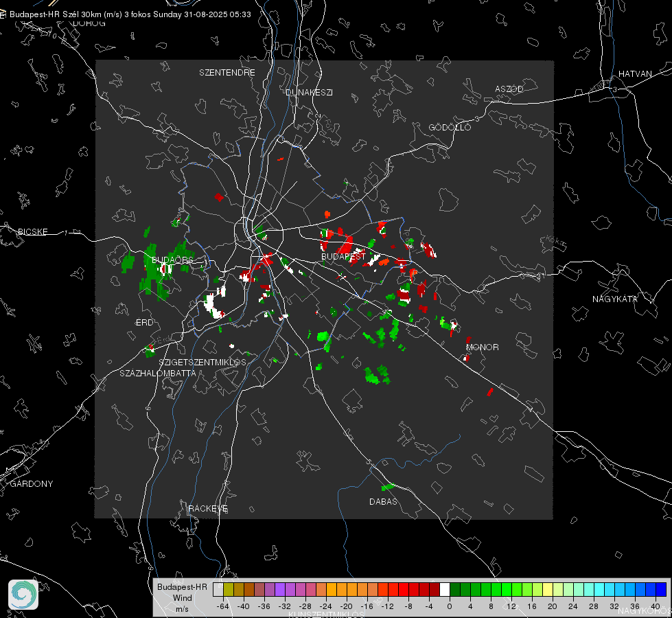Screen dimensions: 672x618
Task: Click the 0 value label in the legend
Action: coord(449,606)
